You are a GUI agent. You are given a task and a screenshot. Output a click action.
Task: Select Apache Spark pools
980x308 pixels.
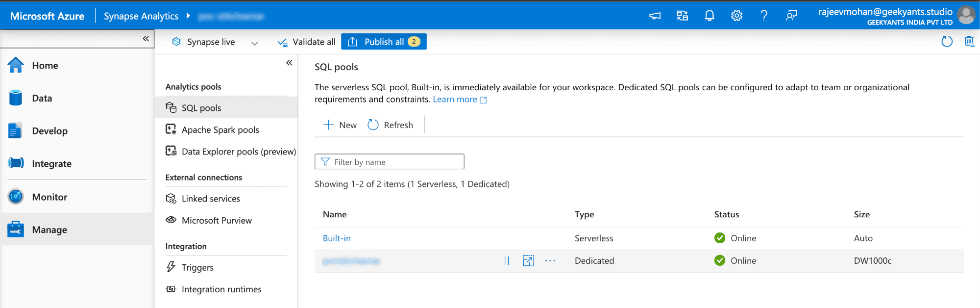pyautogui.click(x=220, y=130)
